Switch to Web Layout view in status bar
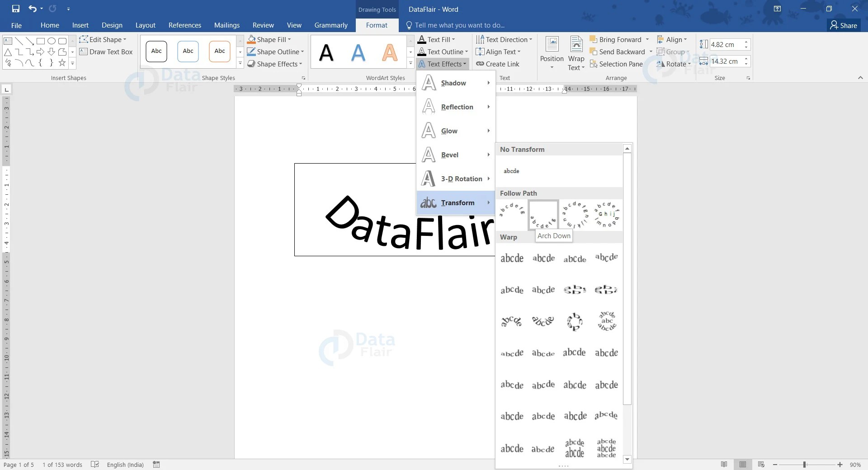Image resolution: width=868 pixels, height=470 pixels. pyautogui.click(x=760, y=465)
